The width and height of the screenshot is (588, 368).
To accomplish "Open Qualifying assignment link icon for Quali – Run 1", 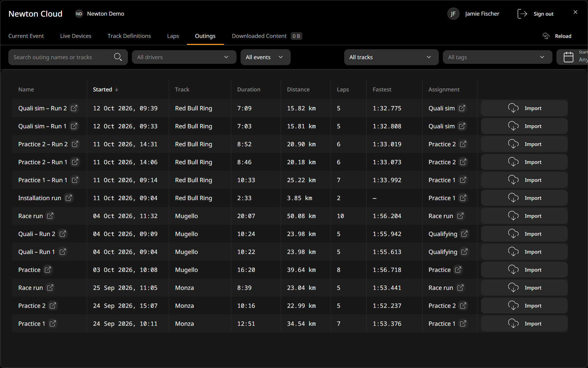I will [464, 252].
